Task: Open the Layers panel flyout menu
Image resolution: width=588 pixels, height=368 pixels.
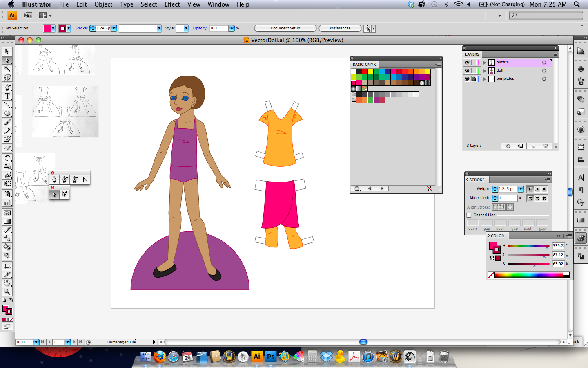Action: point(555,54)
